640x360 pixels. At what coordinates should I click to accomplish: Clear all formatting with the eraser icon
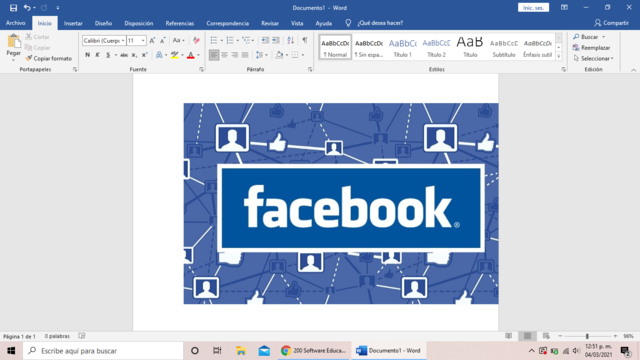(x=196, y=40)
